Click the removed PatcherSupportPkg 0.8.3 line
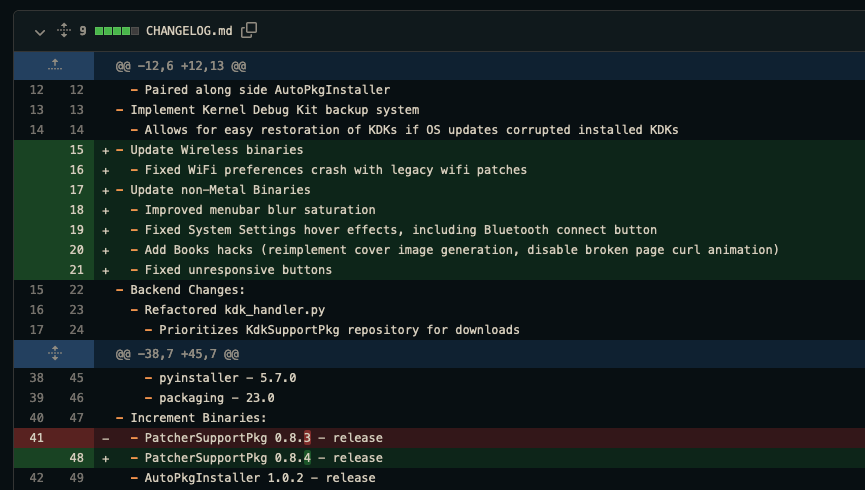Screen dimensions: 865x490 coord(263,438)
